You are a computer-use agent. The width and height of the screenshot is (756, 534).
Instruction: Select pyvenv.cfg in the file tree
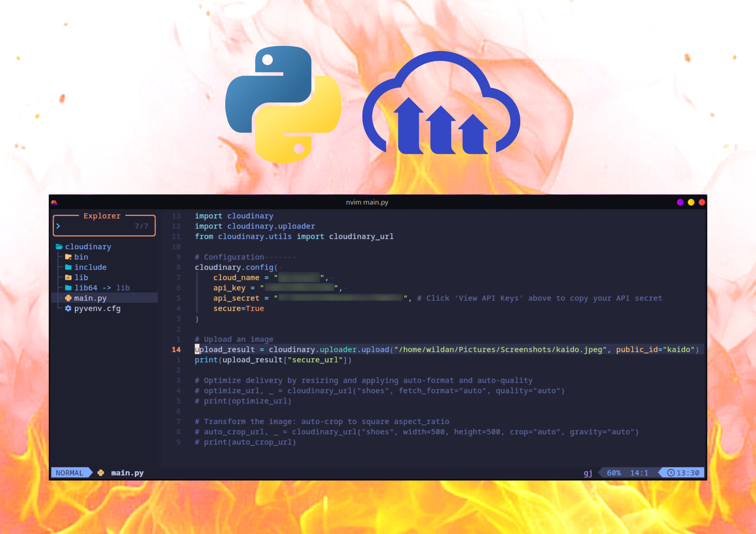coord(97,309)
